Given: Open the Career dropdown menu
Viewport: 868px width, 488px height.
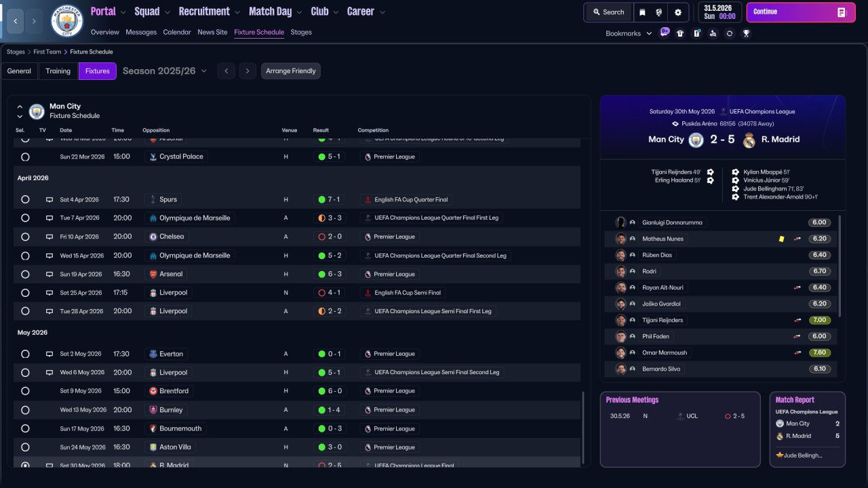Looking at the screenshot, I should (366, 12).
